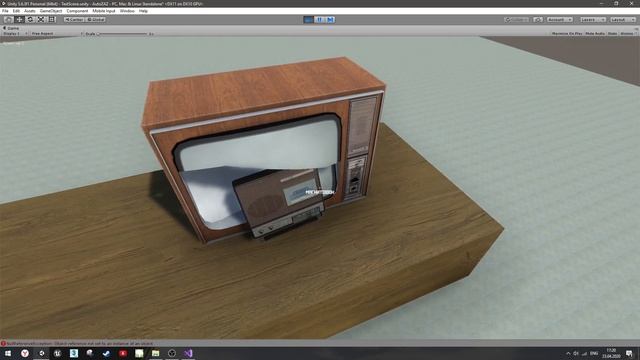Screen dimensions: 640x360
Task: Select the Game view tab
Action: tap(11, 28)
